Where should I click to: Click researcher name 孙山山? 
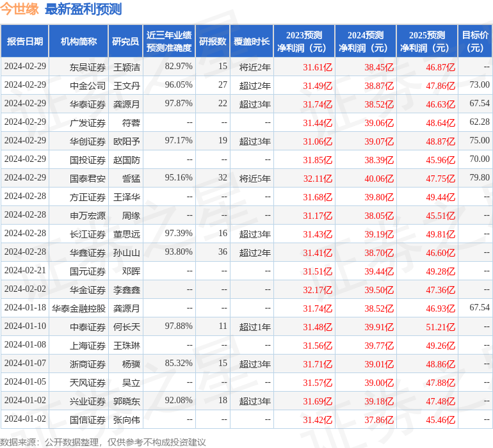pos(126,253)
